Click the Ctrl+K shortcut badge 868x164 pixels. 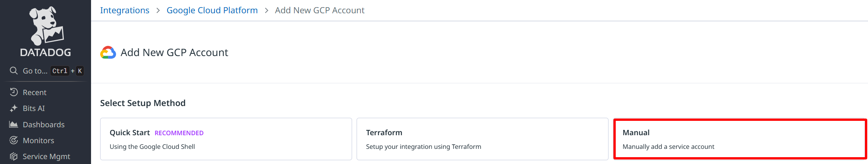click(68, 71)
